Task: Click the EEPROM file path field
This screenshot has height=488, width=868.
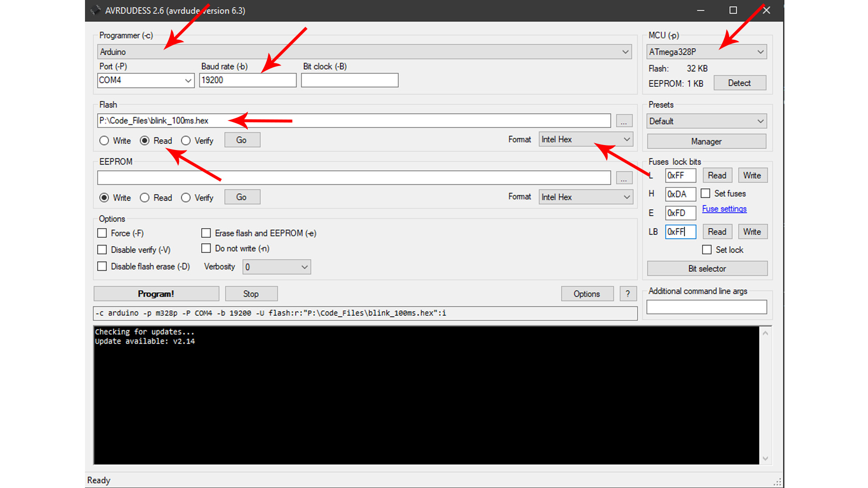Action: 354,178
